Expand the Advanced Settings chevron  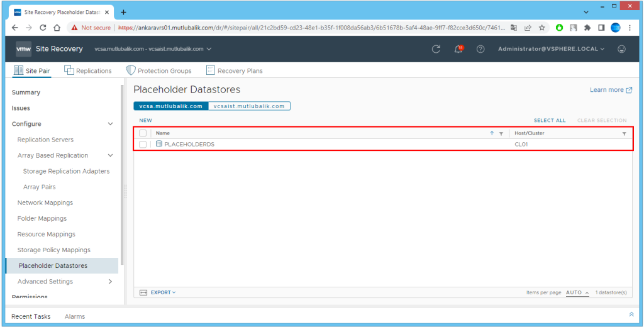[110, 281]
